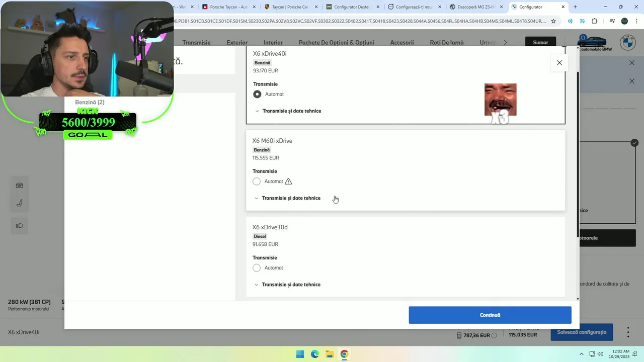Screen dimensions: 644x362
Task: Open the three-dot menu beside Salvează configurația
Action: [x=628, y=332]
